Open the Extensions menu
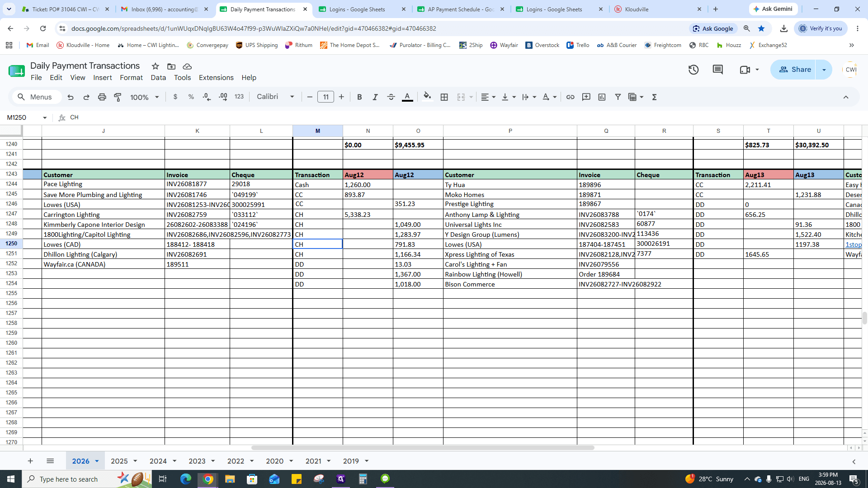 (x=216, y=78)
